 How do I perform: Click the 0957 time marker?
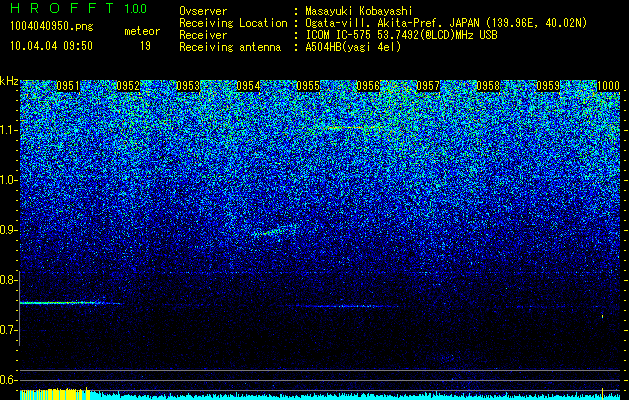(x=428, y=86)
